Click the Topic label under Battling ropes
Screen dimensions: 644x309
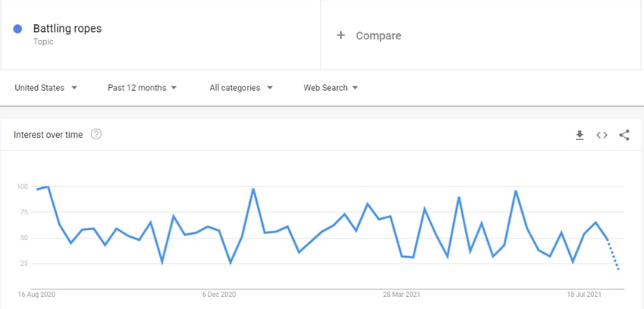click(x=43, y=42)
